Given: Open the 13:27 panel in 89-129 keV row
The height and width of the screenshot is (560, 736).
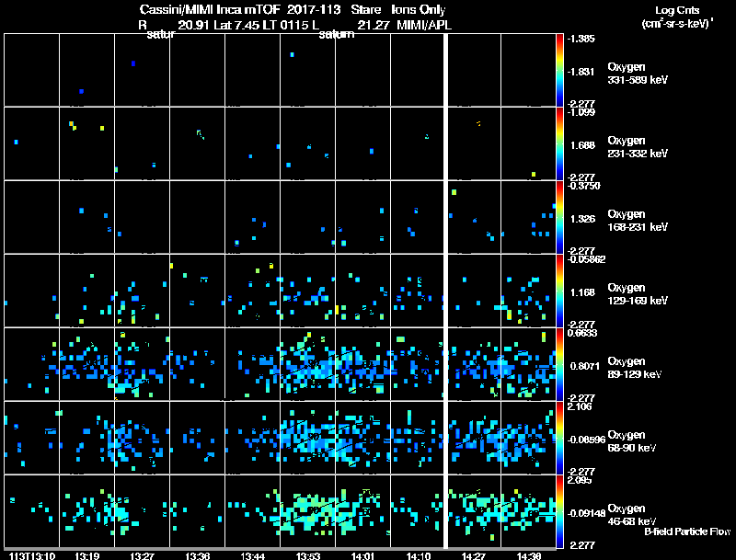Looking at the screenshot, I should click(x=142, y=364).
